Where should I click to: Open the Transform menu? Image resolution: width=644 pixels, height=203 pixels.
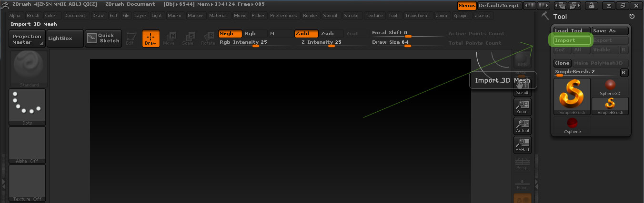tap(417, 16)
